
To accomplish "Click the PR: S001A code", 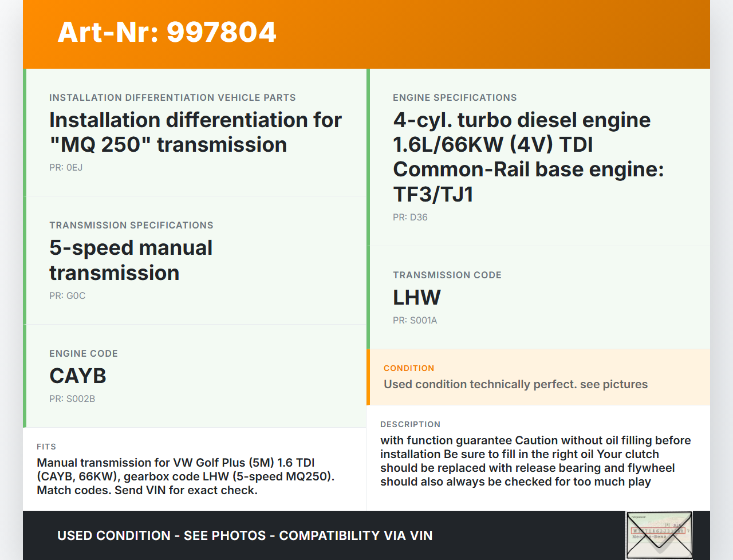I will point(415,321).
